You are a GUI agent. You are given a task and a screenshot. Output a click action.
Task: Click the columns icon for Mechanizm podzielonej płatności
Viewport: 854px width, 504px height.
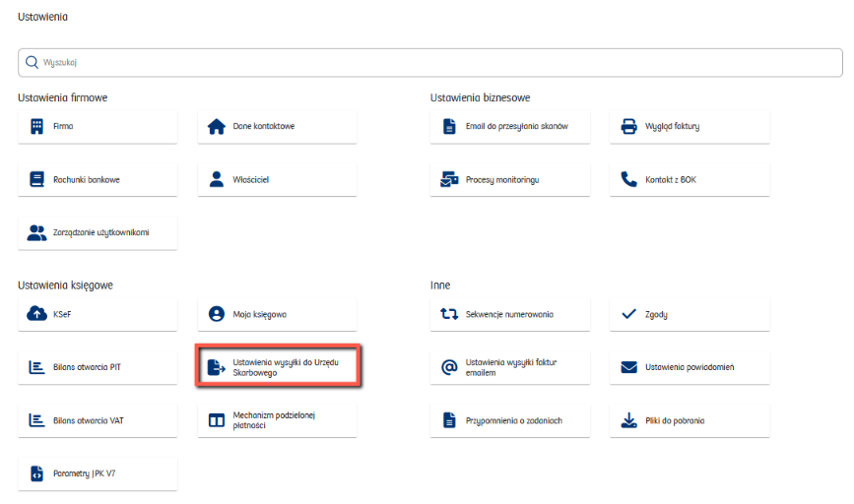coord(217,420)
